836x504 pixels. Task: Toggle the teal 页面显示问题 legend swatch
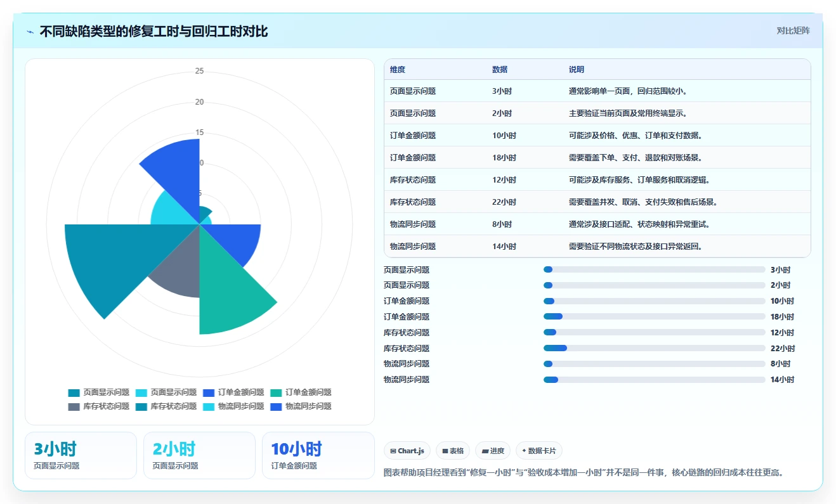pyautogui.click(x=74, y=392)
